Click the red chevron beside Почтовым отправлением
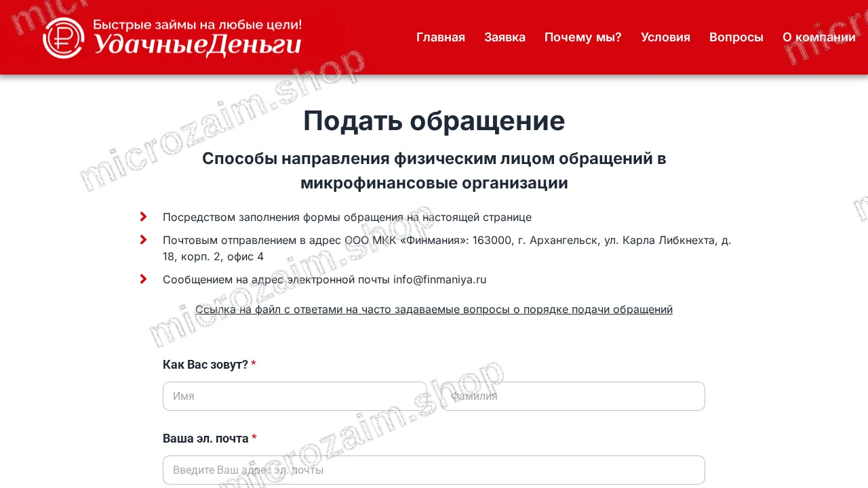This screenshot has height=488, width=868. click(143, 240)
